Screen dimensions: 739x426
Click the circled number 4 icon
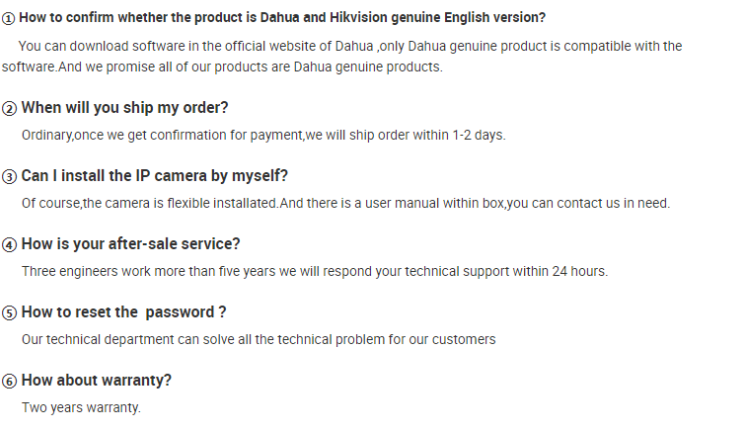pyautogui.click(x=9, y=245)
